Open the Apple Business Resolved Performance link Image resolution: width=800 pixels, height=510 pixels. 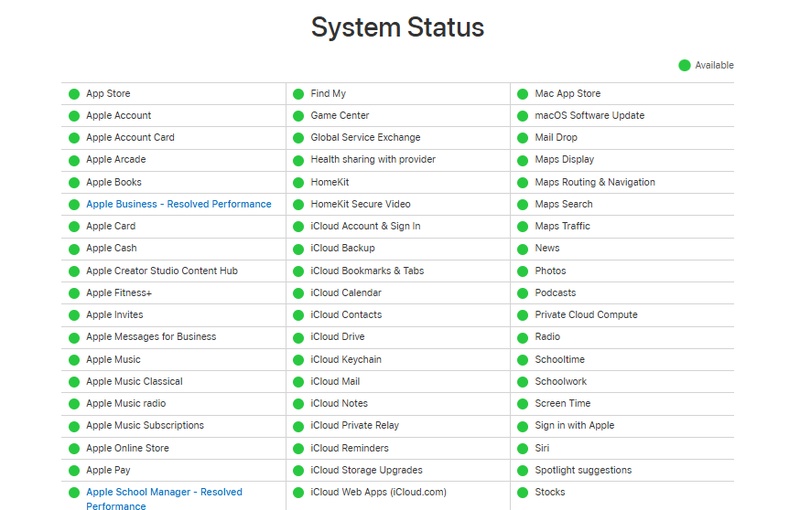(x=179, y=204)
